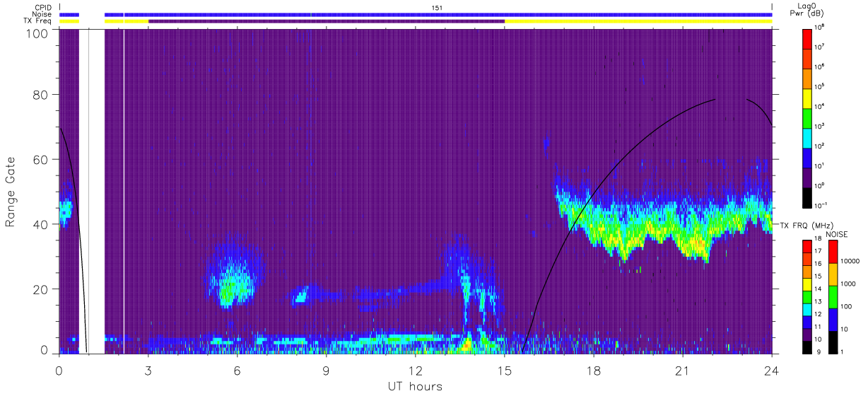Pick the green segment of NOISE colorbar
Image resolution: width=868 pixels, height=401 pixels.
click(833, 296)
